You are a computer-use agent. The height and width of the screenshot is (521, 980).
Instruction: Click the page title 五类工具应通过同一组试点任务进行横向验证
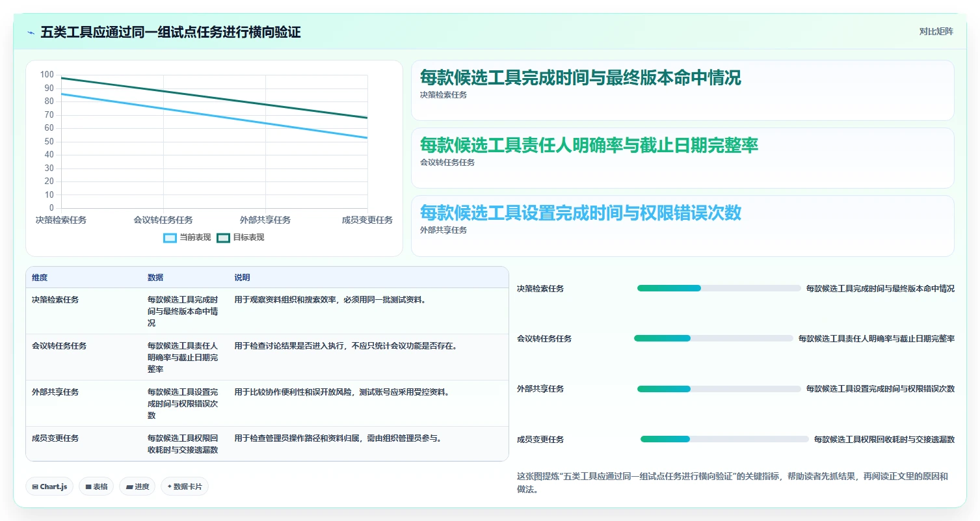click(x=170, y=33)
